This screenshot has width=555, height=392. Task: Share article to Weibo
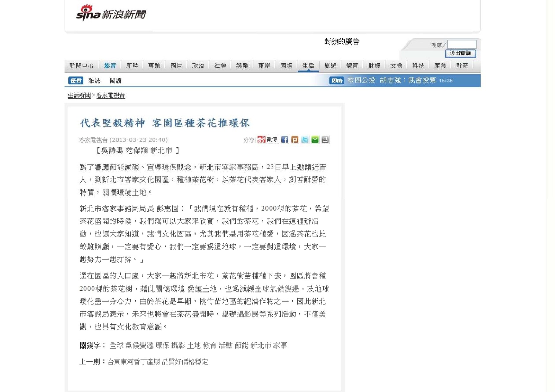pyautogui.click(x=268, y=140)
